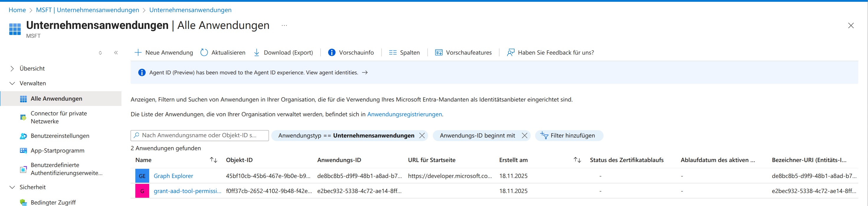This screenshot has height=206, width=868.
Task: Click Objekt-ID f0ff37cb-2652-4102-9b48-f42e...
Action: pos(269,191)
